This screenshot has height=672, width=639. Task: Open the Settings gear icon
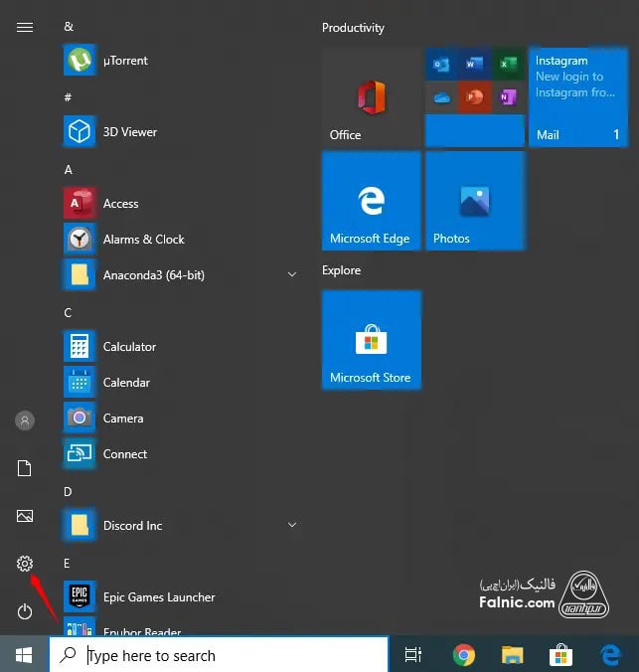click(25, 564)
